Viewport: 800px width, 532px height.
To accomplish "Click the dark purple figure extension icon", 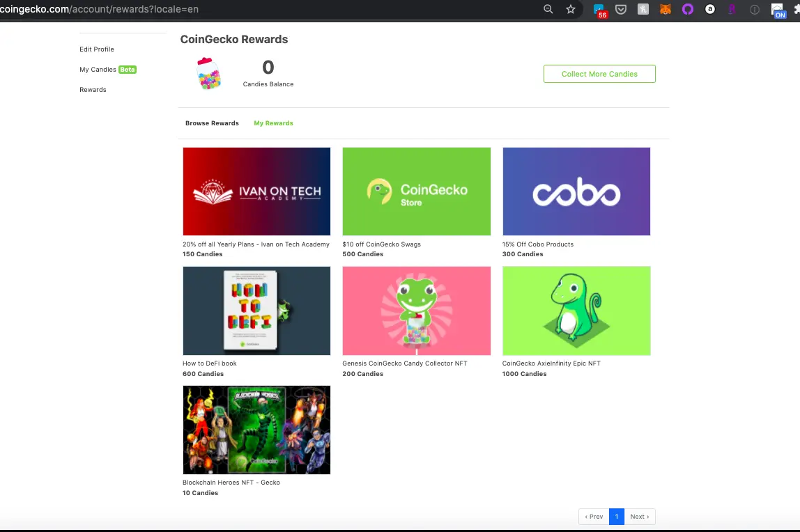I will pyautogui.click(x=732, y=9).
